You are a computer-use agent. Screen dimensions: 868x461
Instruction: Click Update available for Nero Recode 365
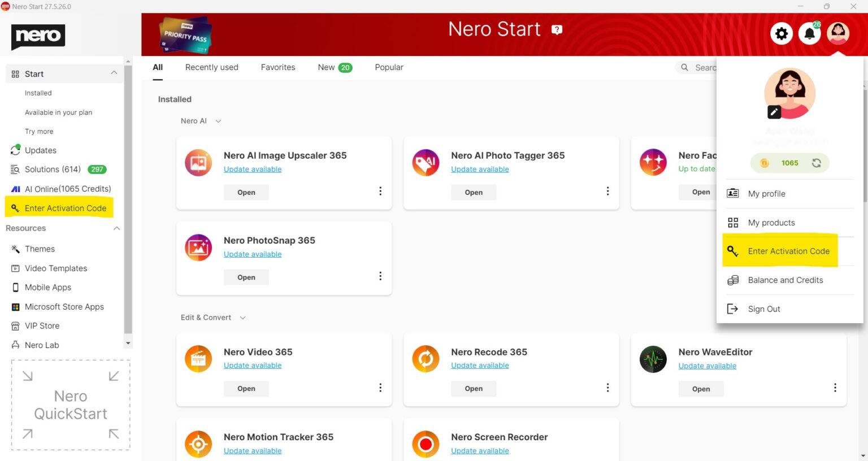pyautogui.click(x=480, y=365)
